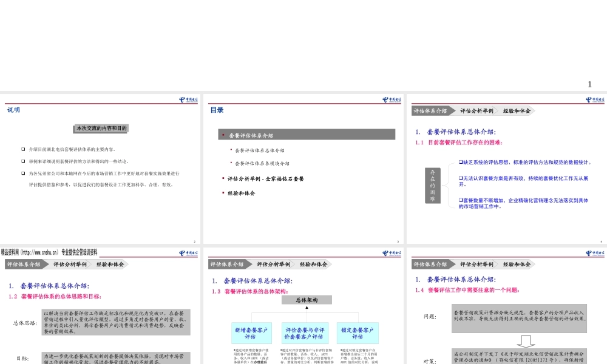Viewport: 607px width, 364px height.
Task: Select 经验和体会 step on slide 1.1
Action: tap(517, 111)
